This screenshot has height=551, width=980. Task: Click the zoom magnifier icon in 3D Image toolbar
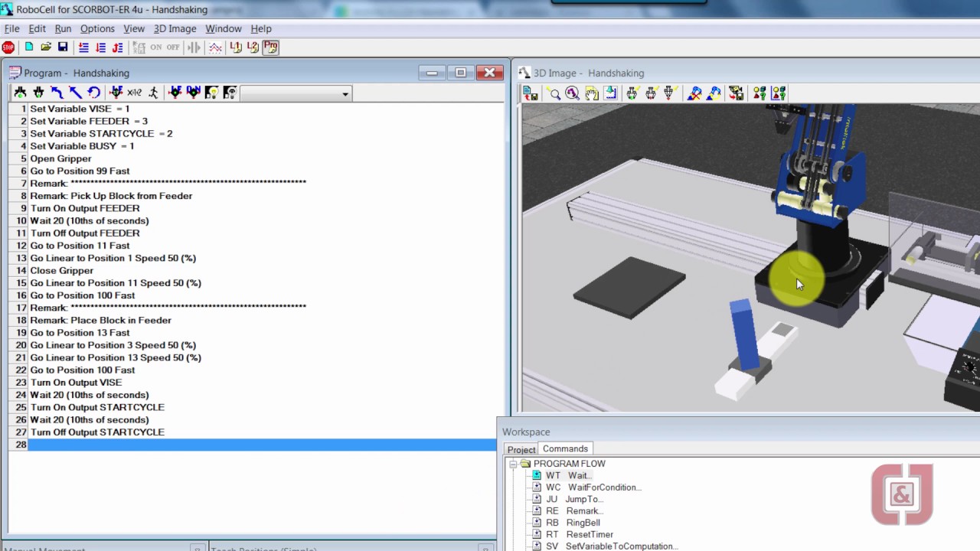[x=554, y=93]
